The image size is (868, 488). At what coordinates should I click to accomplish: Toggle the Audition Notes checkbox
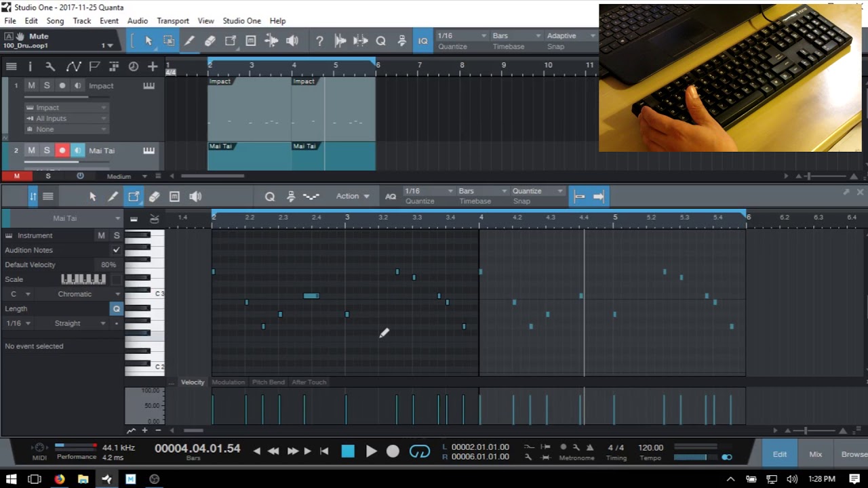point(117,250)
